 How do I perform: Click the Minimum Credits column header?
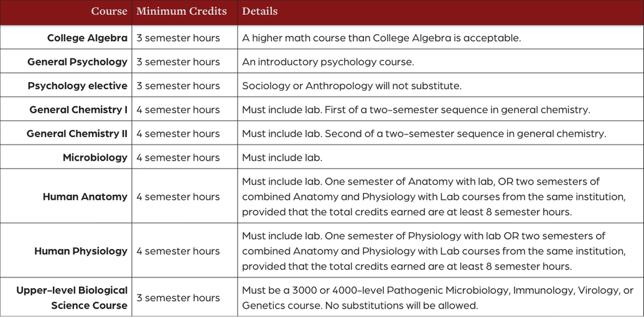tap(182, 11)
